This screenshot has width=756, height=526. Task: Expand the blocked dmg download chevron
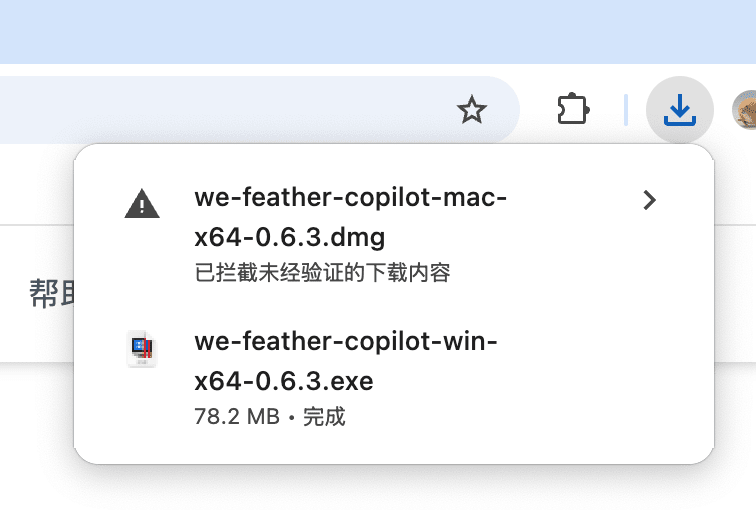point(650,200)
